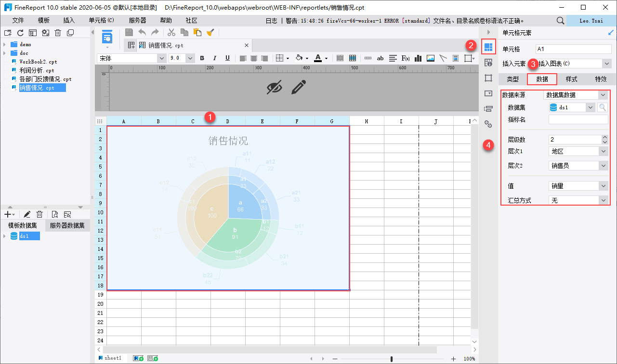Viewport: 617px width, 364px height.
Task: Switch to 服务器数据集 tab
Action: [x=67, y=225]
